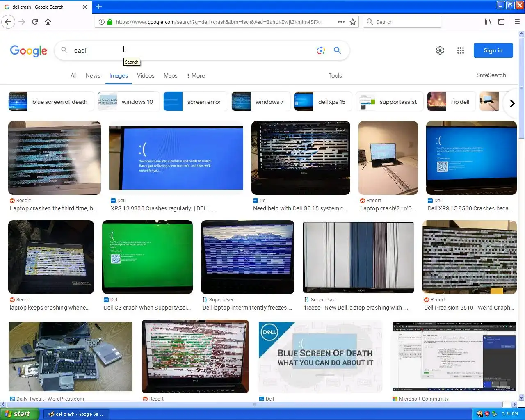Click the browser toolbar Search box

[x=402, y=22]
